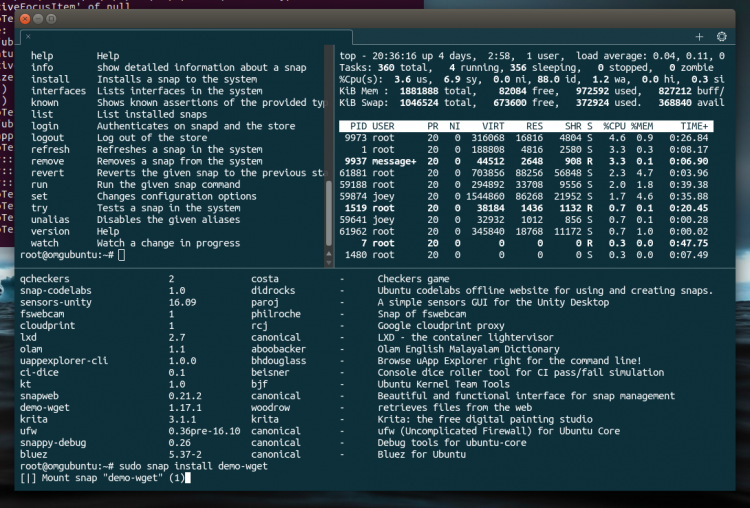Click the lxd snap name
750x508 pixels.
click(x=28, y=338)
